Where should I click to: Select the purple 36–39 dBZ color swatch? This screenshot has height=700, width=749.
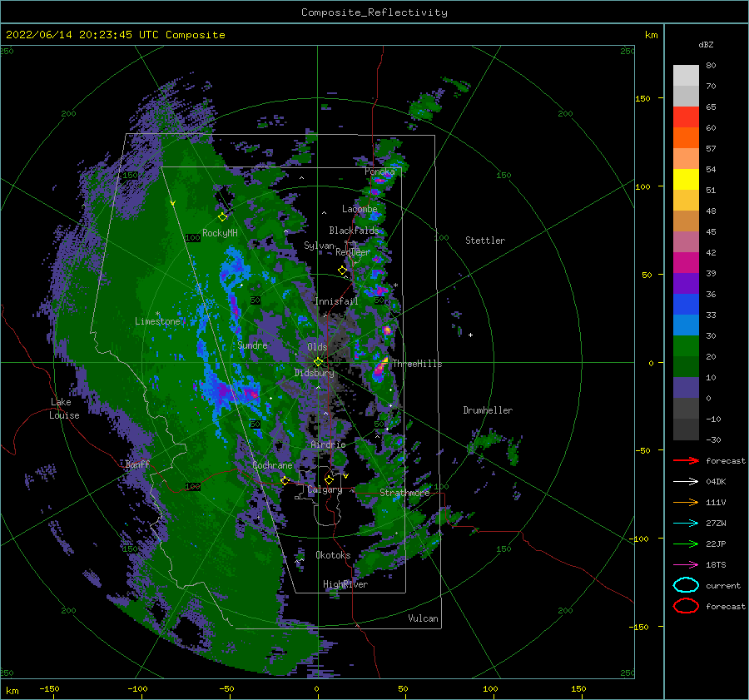coord(686,283)
